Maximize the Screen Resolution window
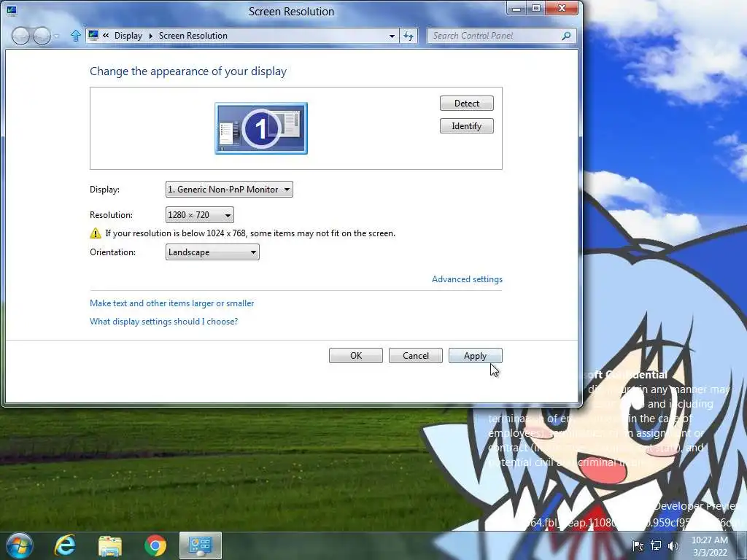 [536, 8]
